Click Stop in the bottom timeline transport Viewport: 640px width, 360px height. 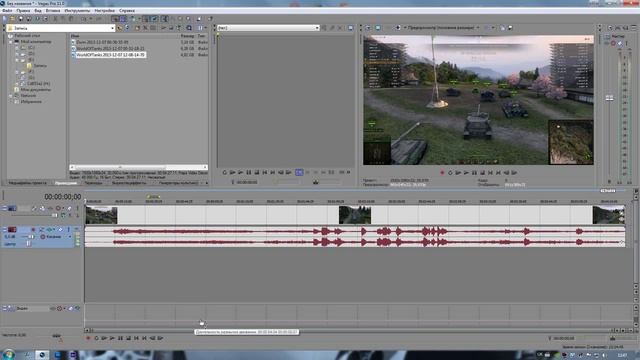tap(128, 338)
